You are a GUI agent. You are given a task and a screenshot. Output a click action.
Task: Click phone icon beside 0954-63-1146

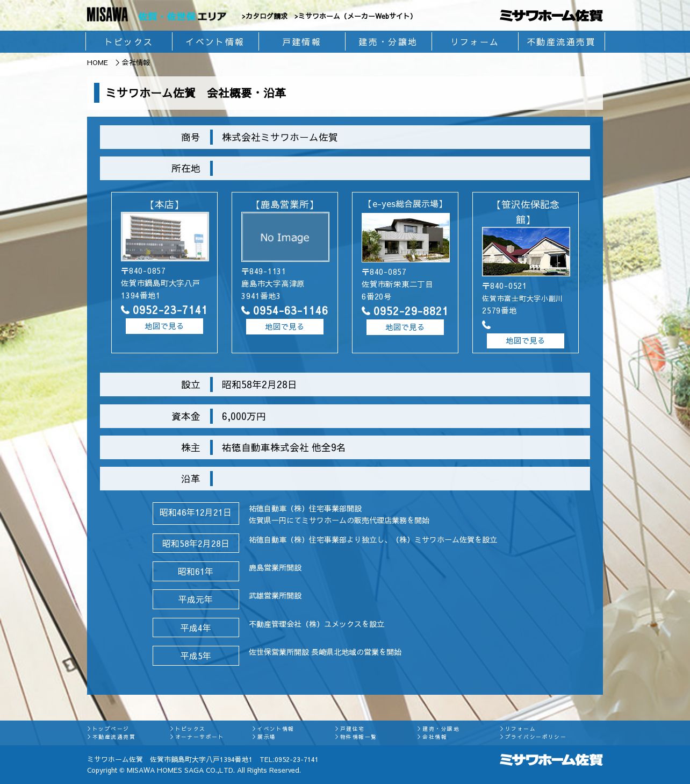(246, 310)
